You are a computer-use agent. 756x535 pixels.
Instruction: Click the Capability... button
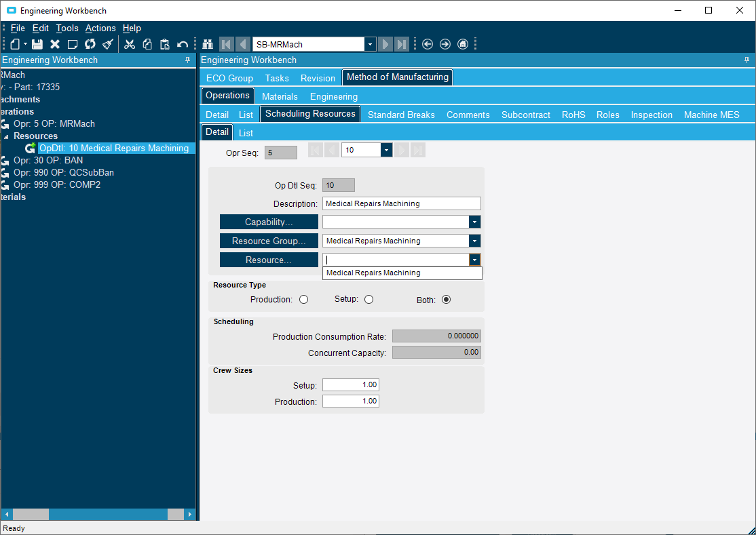(x=269, y=222)
